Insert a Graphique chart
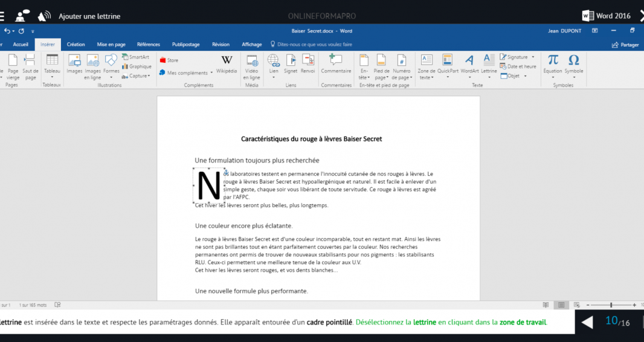644x342 pixels. 137,66
